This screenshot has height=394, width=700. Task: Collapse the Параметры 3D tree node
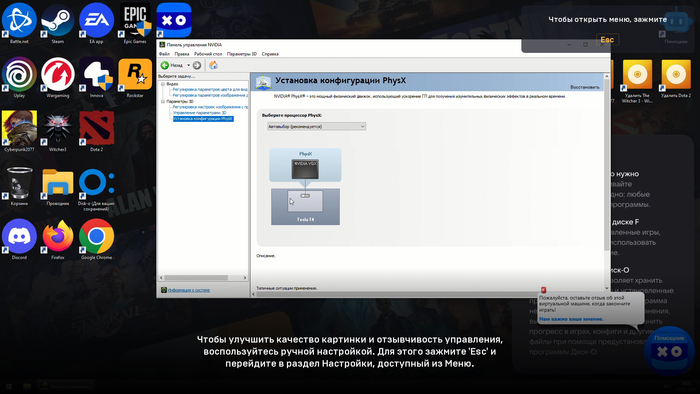click(x=163, y=101)
